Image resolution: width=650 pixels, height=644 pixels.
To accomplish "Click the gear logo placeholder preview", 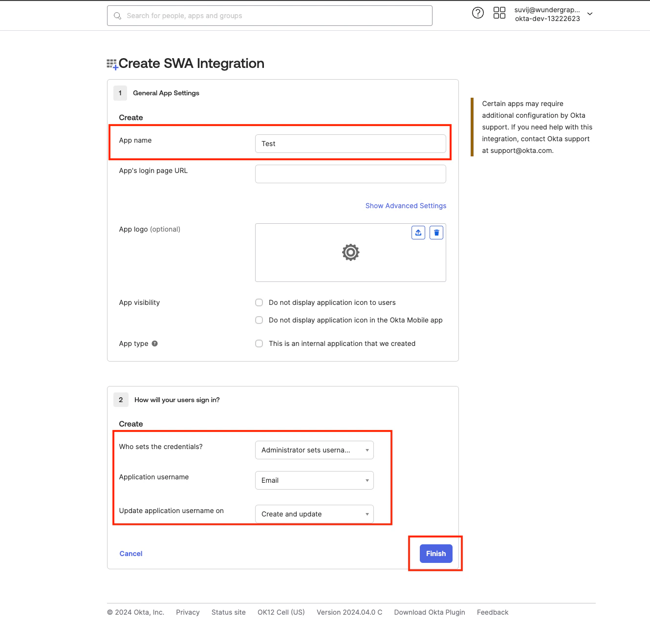I will pyautogui.click(x=350, y=253).
